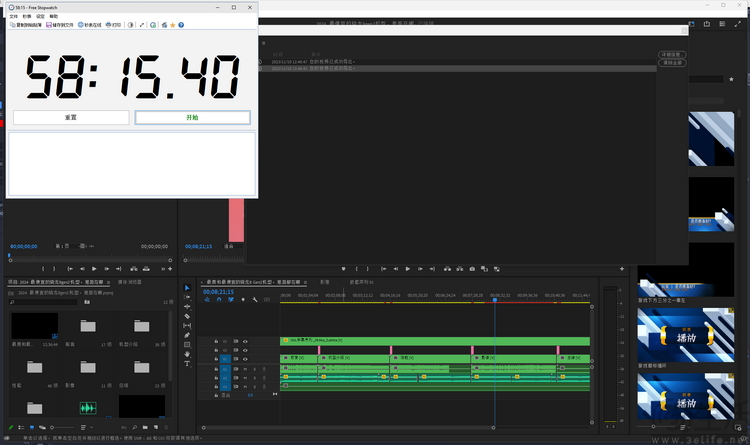
Task: Toggle lock on audio track A3
Action: [x=216, y=387]
